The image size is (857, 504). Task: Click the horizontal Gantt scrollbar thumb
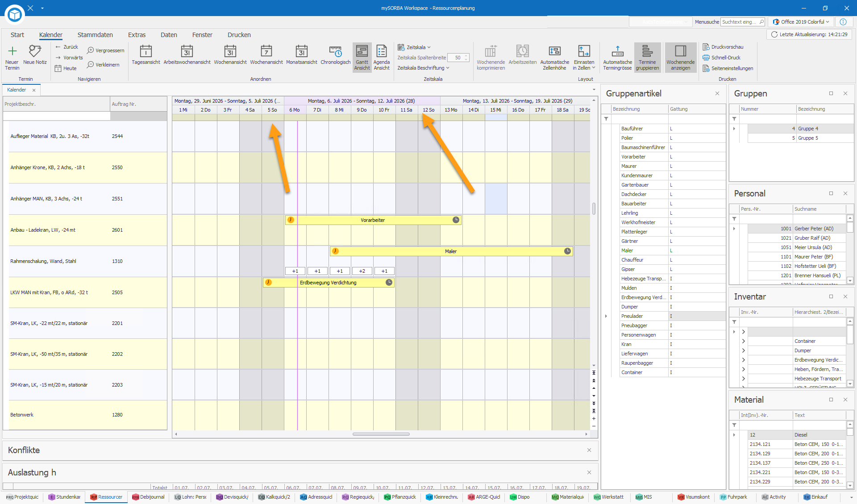381,434
